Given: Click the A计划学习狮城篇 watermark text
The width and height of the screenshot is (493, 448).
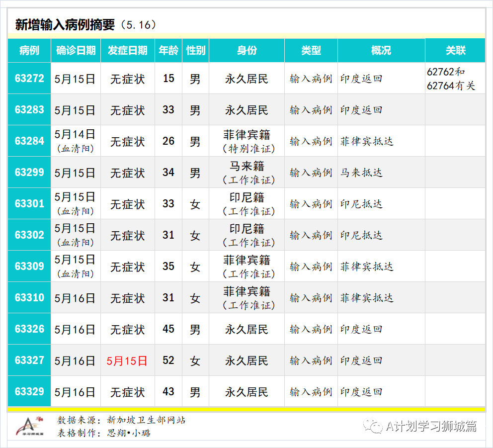Looking at the screenshot, I should click(431, 426).
